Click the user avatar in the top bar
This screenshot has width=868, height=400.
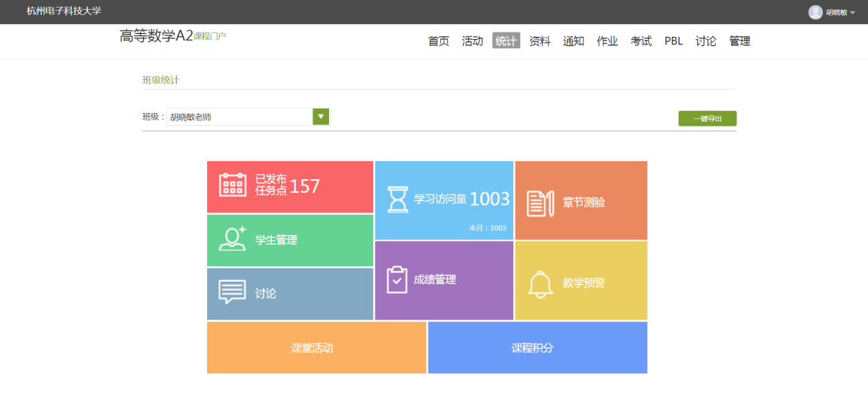[815, 12]
